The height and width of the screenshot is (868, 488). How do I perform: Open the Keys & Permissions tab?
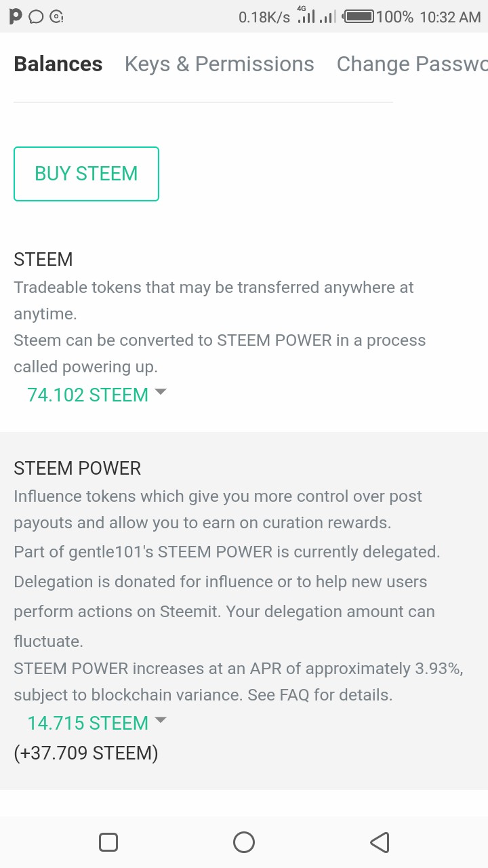coord(219,64)
